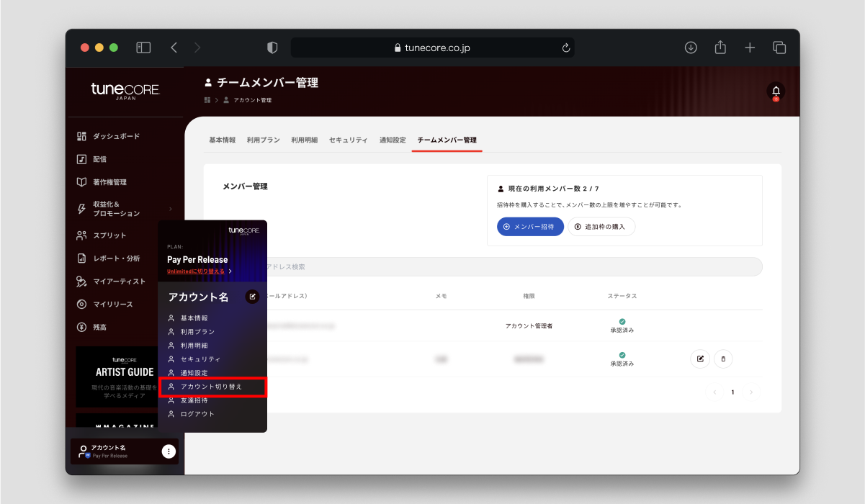
Task: Go to previous page arrow in pagination
Action: [714, 392]
